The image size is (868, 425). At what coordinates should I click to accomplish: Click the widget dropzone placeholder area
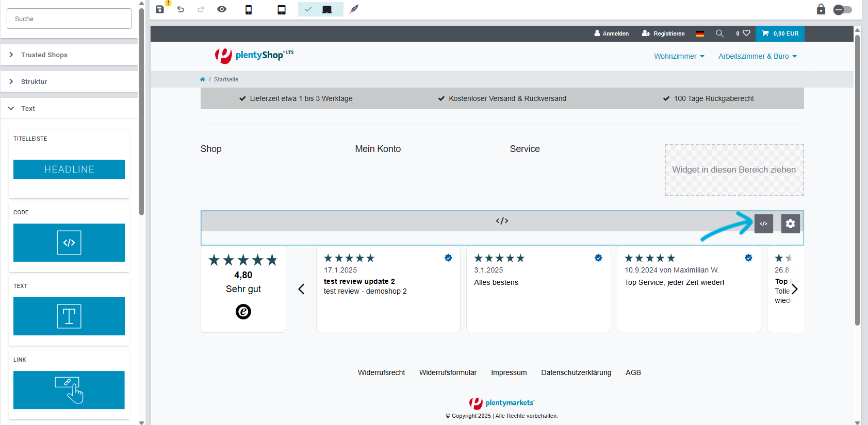[734, 170]
